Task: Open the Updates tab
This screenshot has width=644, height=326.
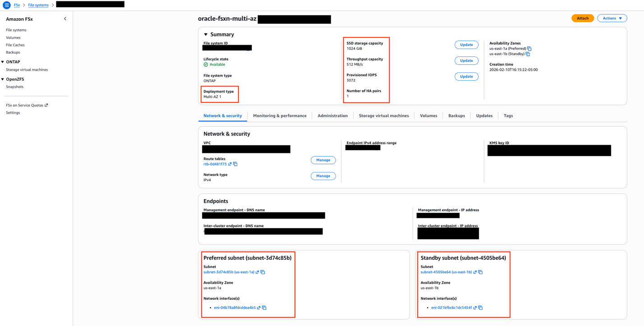Action: 484,116
